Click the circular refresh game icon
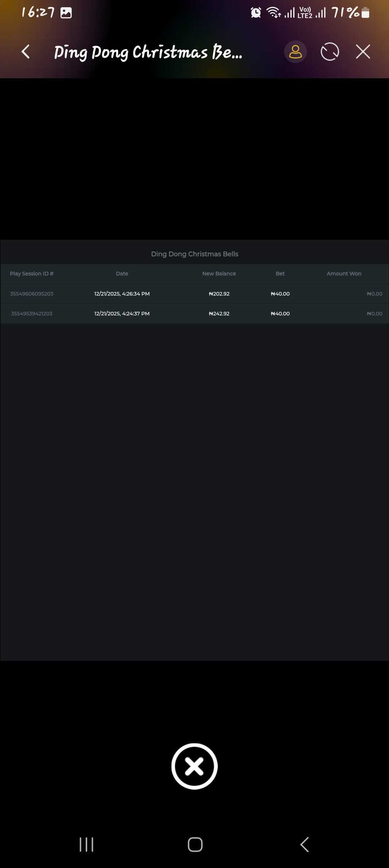The width and height of the screenshot is (389, 868). (x=330, y=52)
